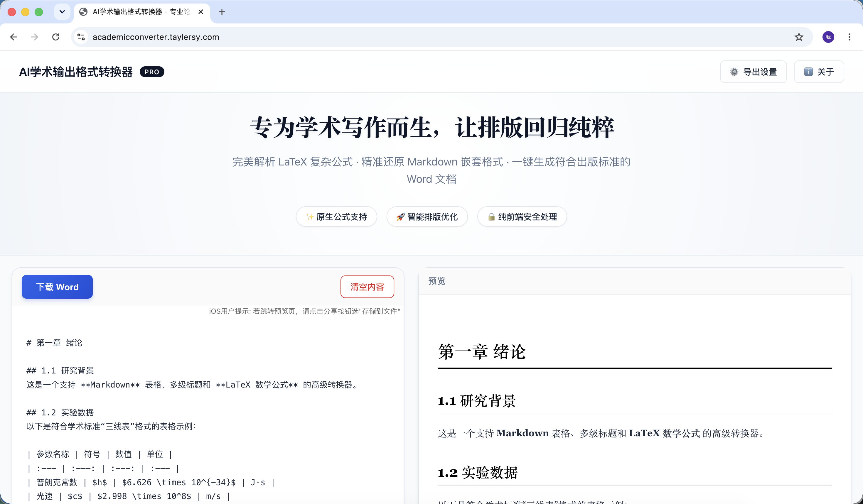Screen dimensions: 863x504
Task: Open Chrome three-dot menu
Action: tap(849, 37)
